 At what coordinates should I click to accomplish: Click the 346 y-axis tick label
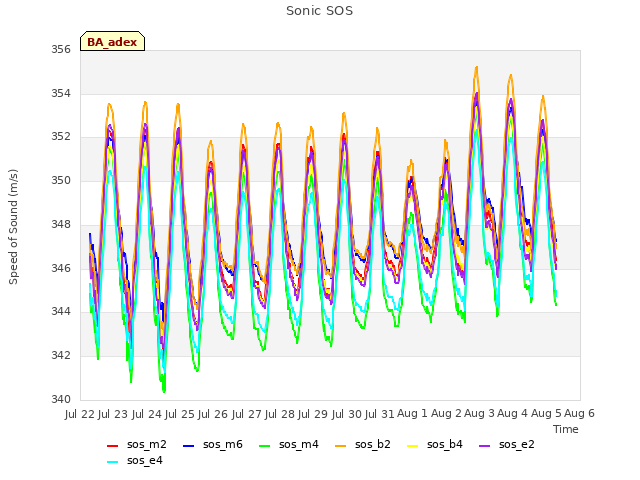tap(61, 268)
